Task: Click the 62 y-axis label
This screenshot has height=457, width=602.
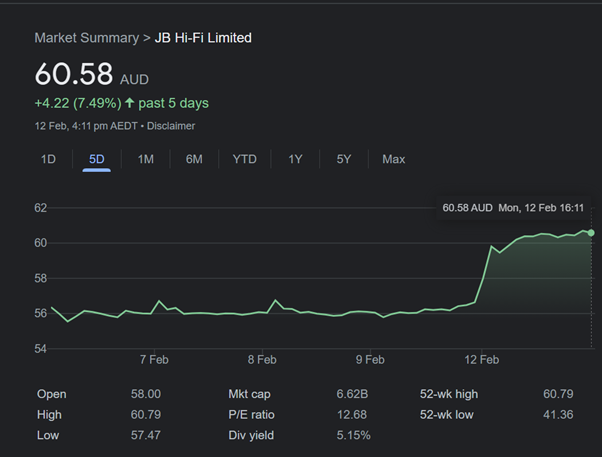Action: (x=41, y=208)
